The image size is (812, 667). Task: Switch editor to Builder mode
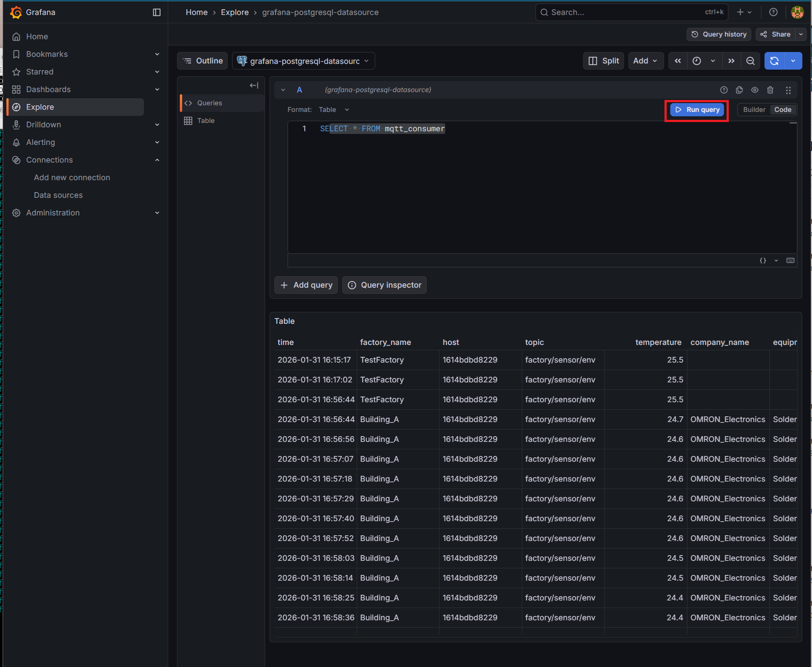point(754,110)
